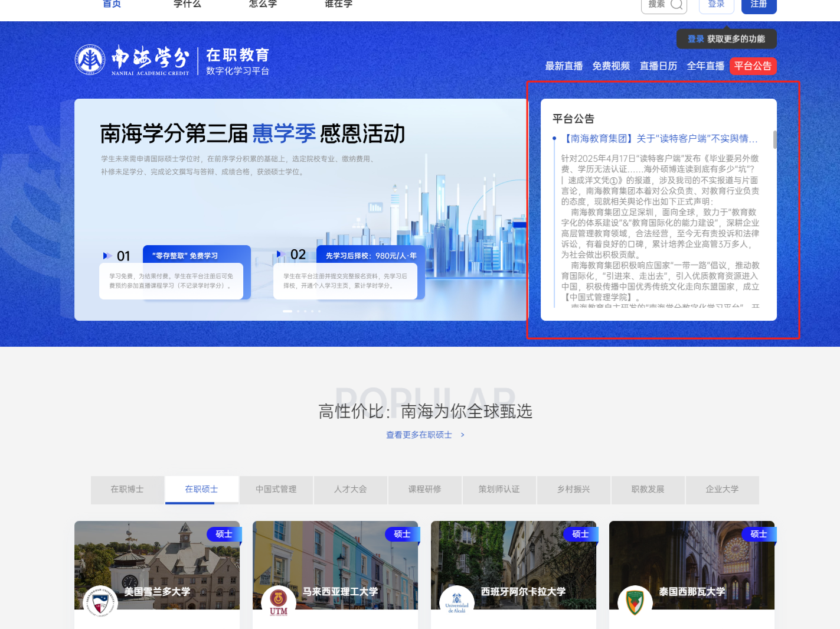This screenshot has height=629, width=840.
Task: Click the 平台公告 panel heading text
Action: tap(573, 119)
